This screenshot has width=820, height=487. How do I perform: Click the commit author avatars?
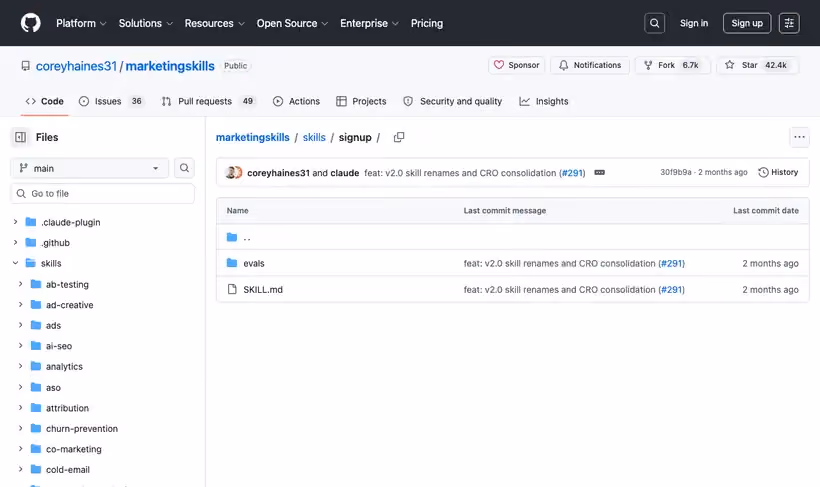[x=233, y=173]
